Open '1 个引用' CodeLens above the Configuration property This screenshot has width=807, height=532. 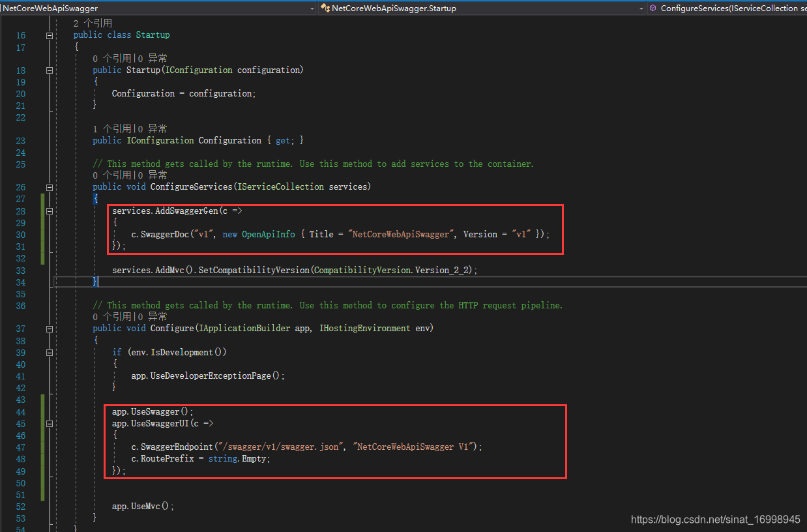click(112, 129)
